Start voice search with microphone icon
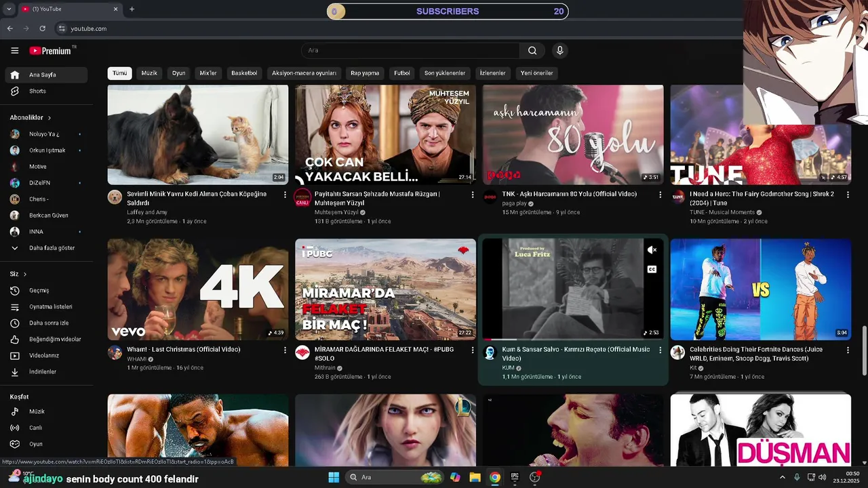868x488 pixels. (559, 50)
